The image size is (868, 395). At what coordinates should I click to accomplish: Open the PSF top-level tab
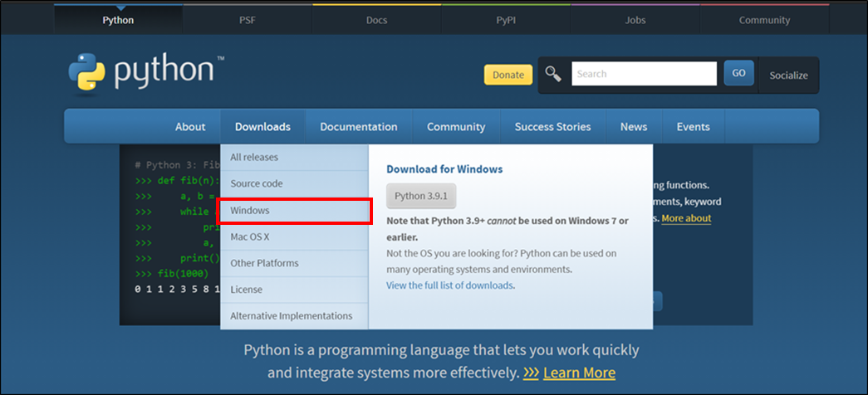[x=248, y=20]
